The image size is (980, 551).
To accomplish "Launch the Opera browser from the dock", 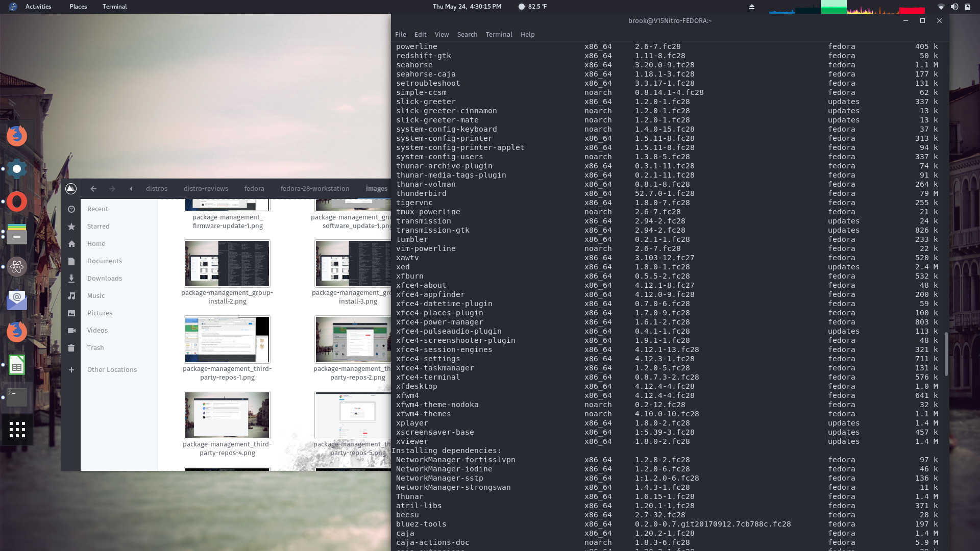I will 17,202.
